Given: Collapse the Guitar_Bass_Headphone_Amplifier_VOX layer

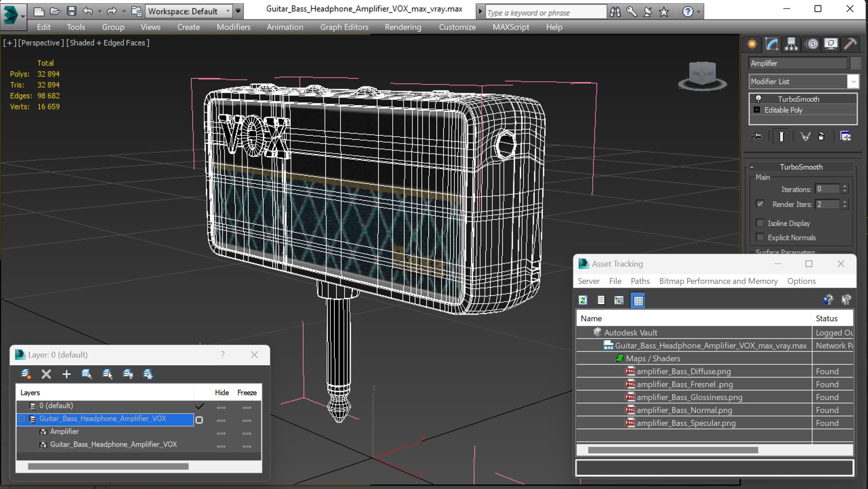Looking at the screenshot, I should [22, 419].
